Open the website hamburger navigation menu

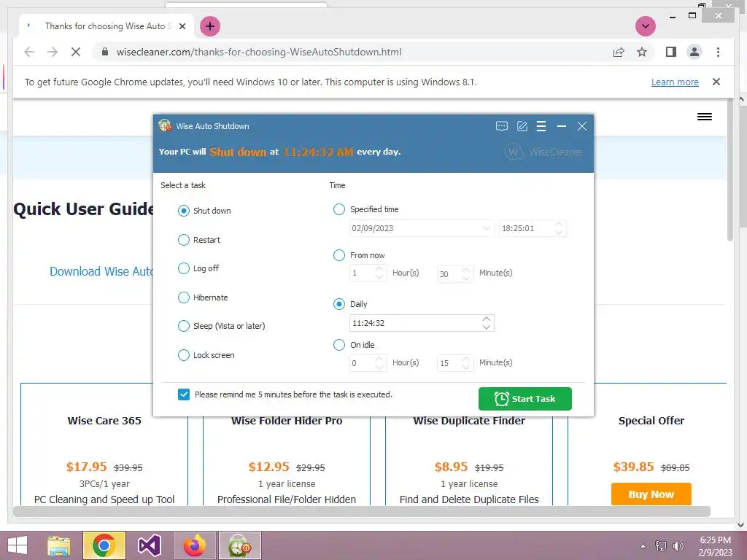[x=705, y=117]
